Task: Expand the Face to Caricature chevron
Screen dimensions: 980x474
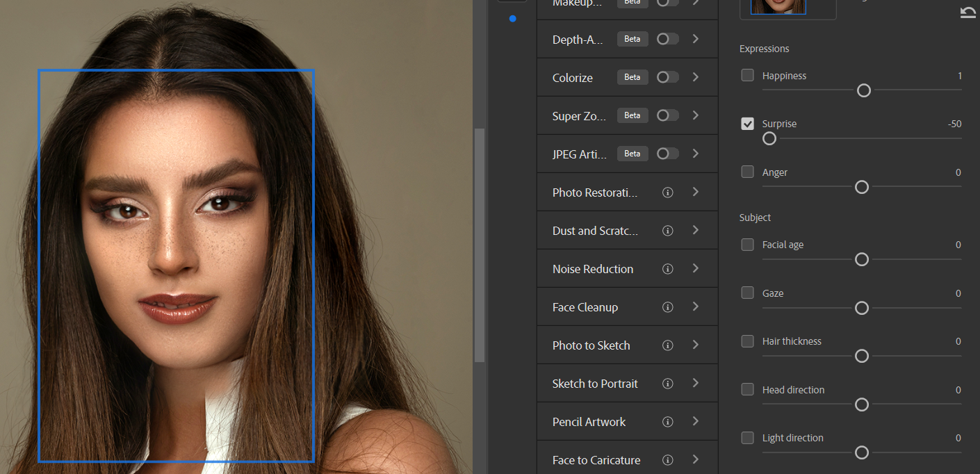Action: tap(696, 459)
